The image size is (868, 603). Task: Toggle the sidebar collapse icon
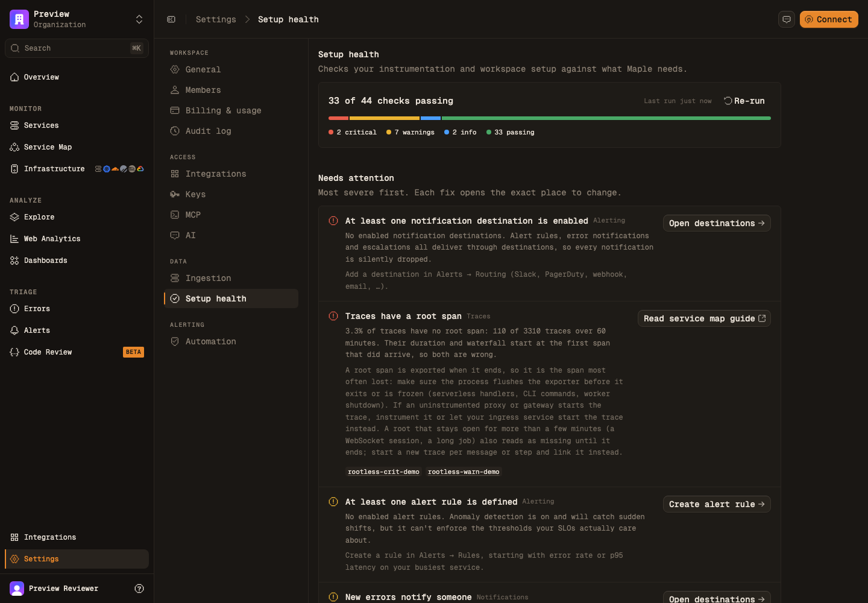pyautogui.click(x=171, y=19)
